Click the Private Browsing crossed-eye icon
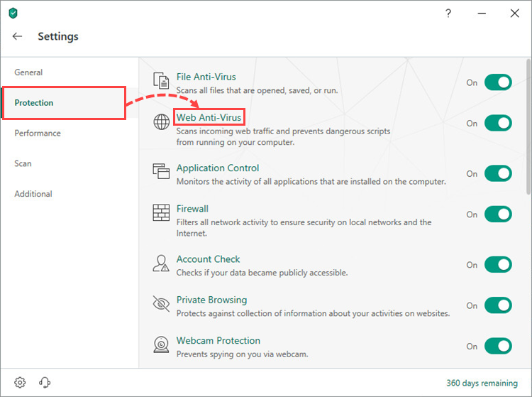 click(161, 303)
